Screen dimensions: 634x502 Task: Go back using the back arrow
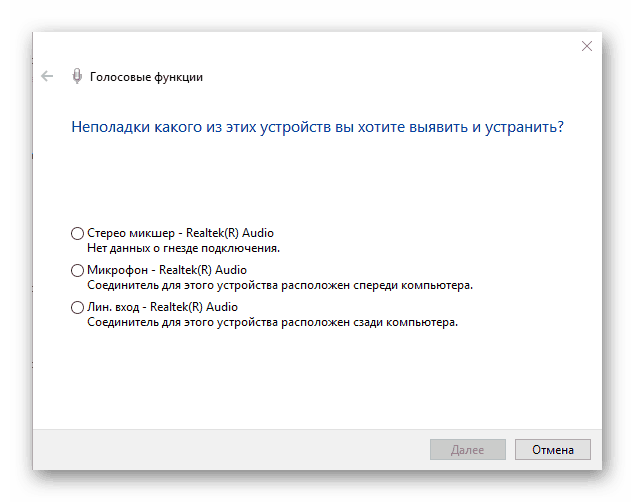[x=47, y=76]
